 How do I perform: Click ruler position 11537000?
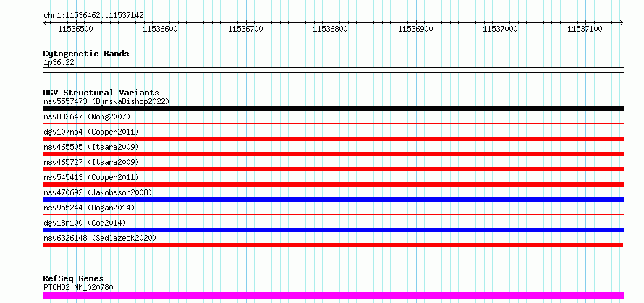pyautogui.click(x=500, y=29)
